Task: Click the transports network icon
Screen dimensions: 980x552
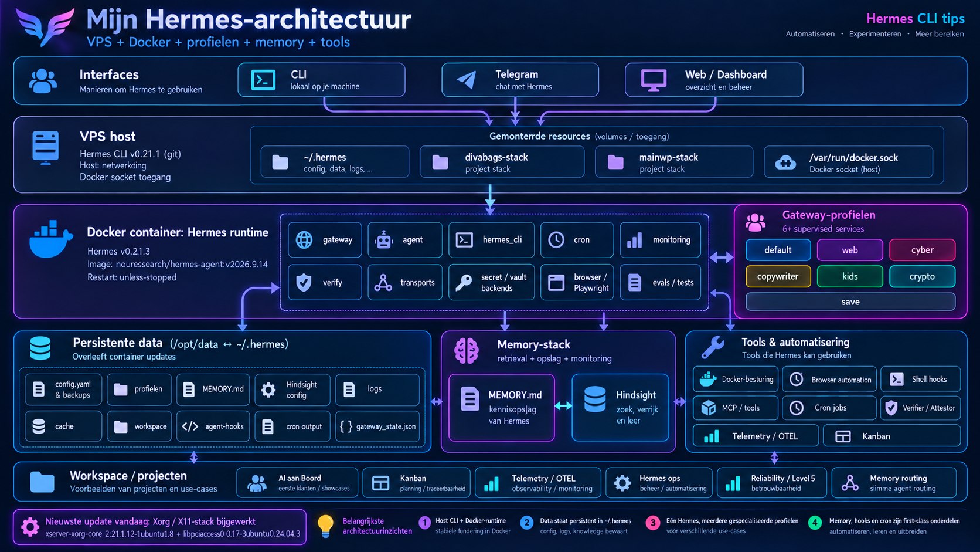Action: coord(383,283)
